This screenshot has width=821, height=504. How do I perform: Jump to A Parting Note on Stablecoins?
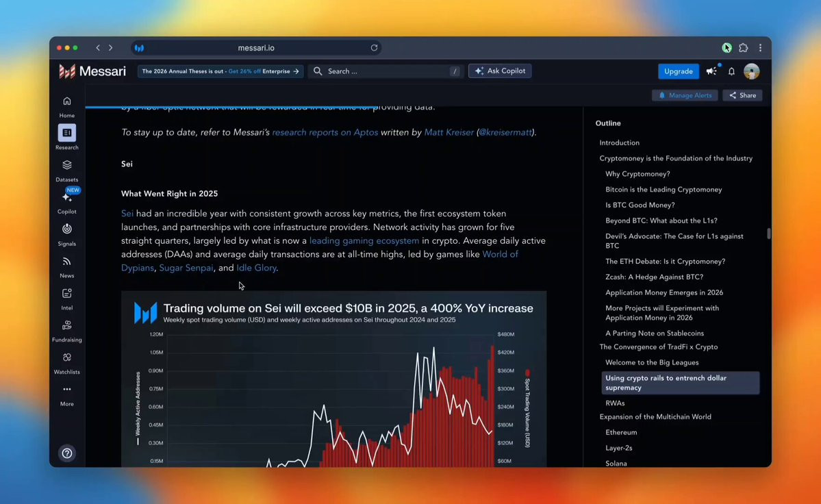[x=654, y=333]
